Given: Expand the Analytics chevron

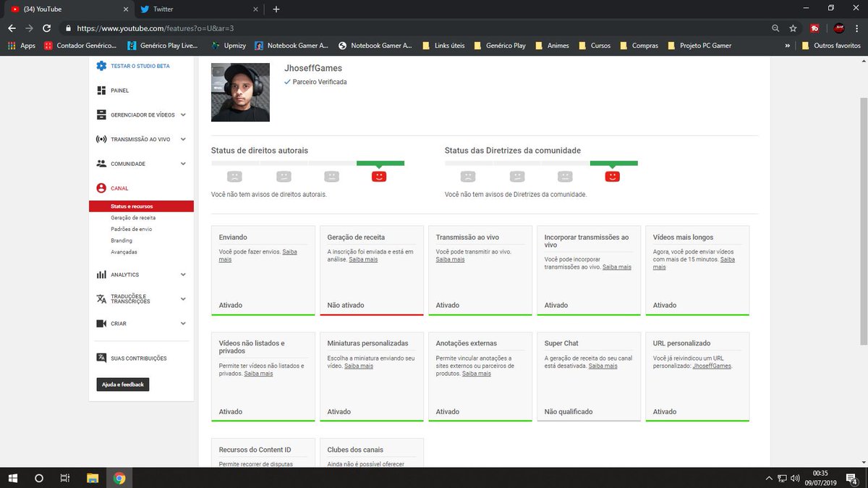Looking at the screenshot, I should tap(183, 274).
